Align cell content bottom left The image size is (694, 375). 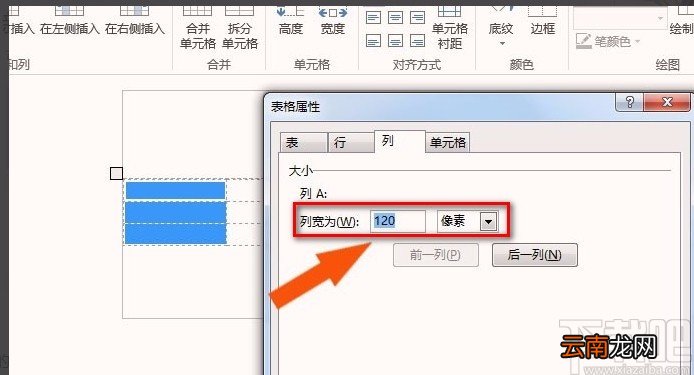tap(373, 41)
